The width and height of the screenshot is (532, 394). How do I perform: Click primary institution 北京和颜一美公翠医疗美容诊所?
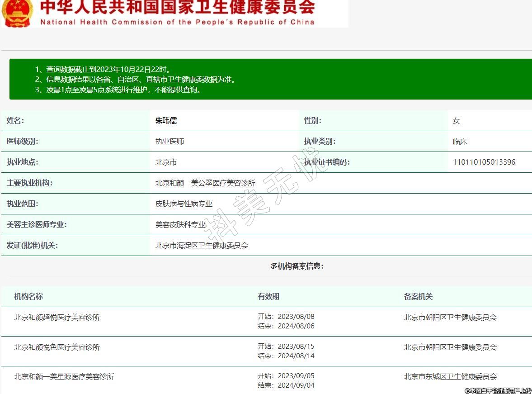click(205, 183)
